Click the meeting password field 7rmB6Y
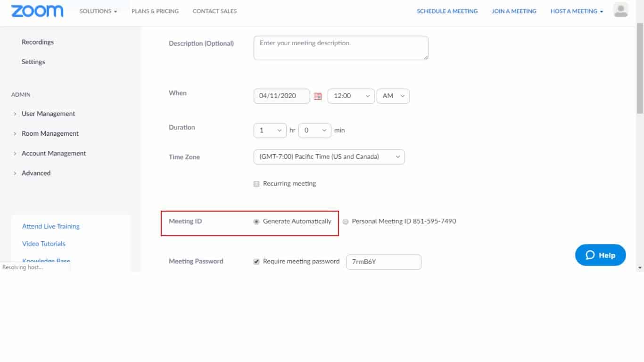The image size is (644, 362). (384, 262)
